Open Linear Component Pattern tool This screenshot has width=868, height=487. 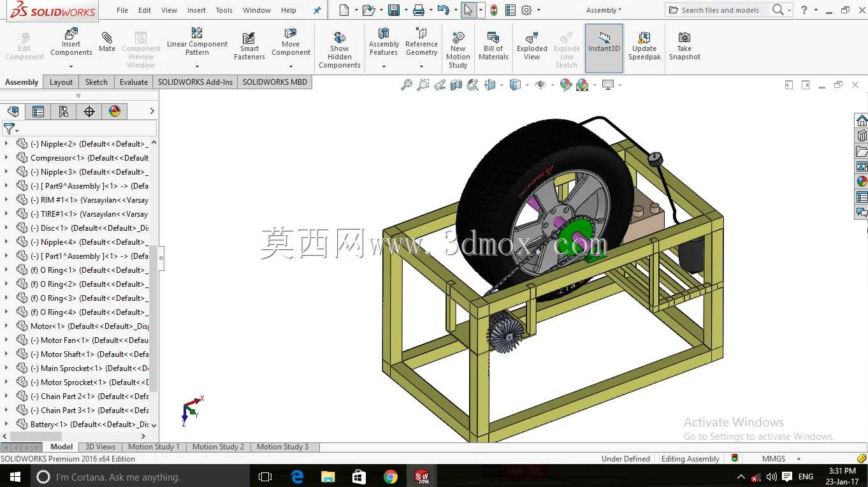click(x=197, y=41)
